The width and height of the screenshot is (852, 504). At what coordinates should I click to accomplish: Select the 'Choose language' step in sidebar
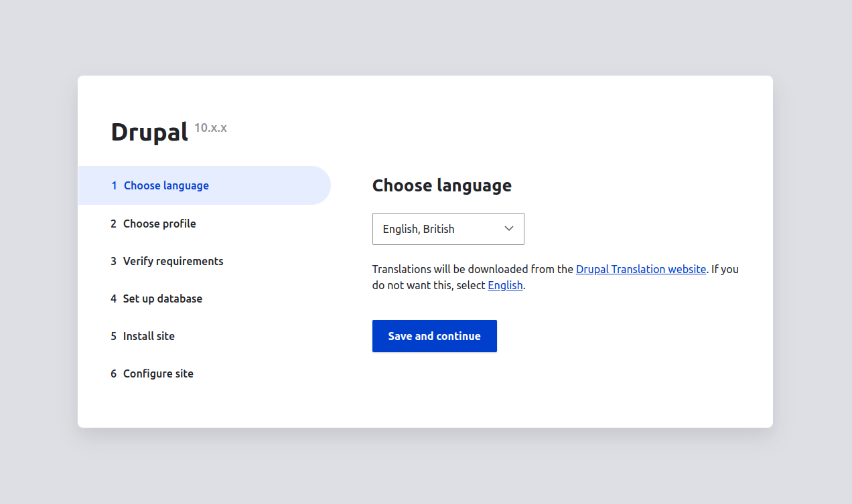[166, 185]
